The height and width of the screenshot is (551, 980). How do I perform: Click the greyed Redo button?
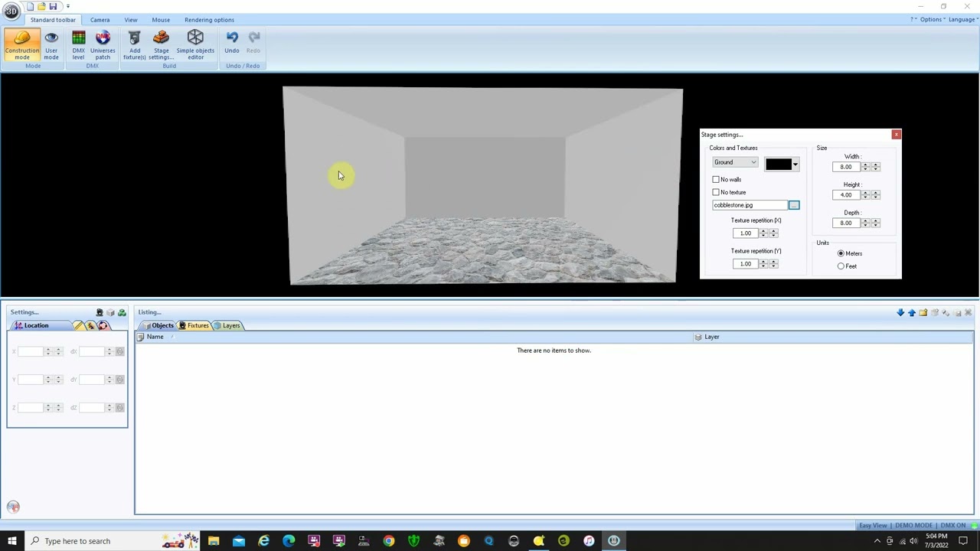pyautogui.click(x=253, y=43)
